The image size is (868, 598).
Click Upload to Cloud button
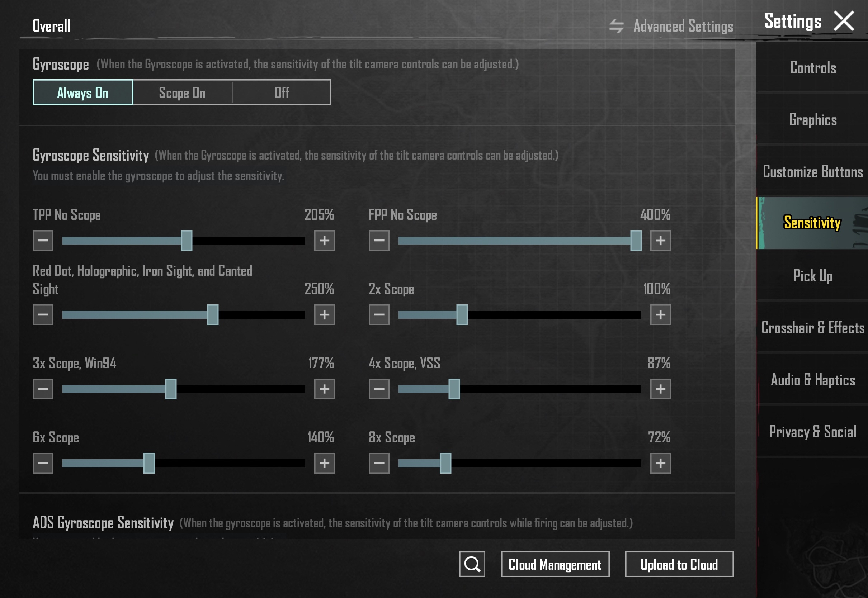pos(679,564)
